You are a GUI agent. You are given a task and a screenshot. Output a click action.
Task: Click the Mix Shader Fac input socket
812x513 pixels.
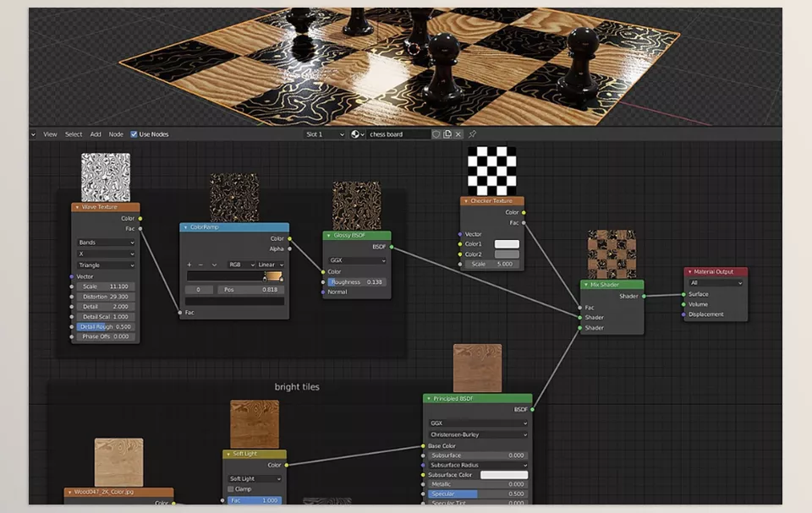(x=580, y=308)
